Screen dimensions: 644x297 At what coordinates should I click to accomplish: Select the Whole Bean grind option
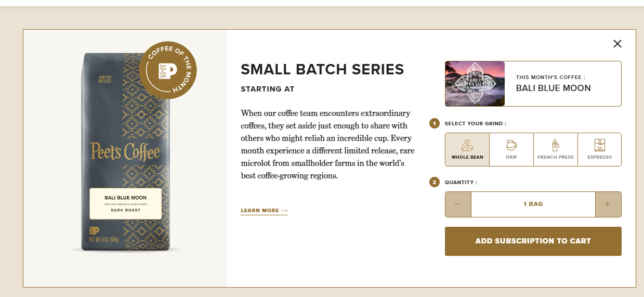(467, 149)
